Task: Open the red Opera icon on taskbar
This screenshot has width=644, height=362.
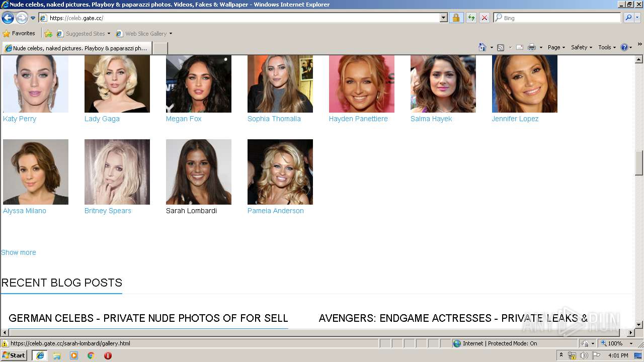Action: tap(108, 355)
